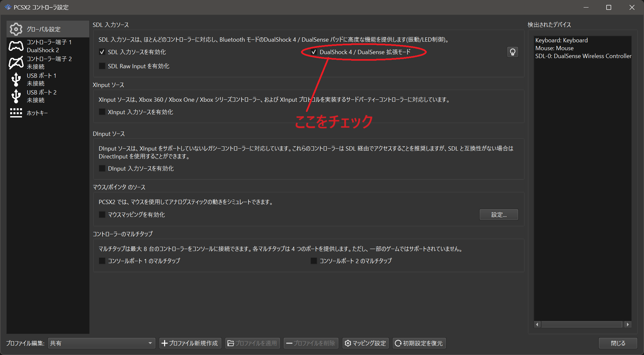Select the グローバル設定 gear icon
This screenshot has height=355, width=644.
(16, 29)
